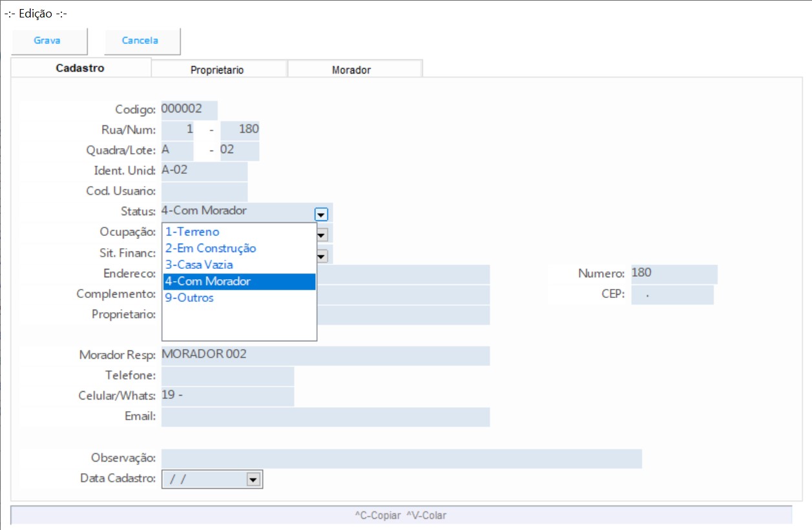
Task: Click the Numero field showing 180
Action: [x=674, y=274]
